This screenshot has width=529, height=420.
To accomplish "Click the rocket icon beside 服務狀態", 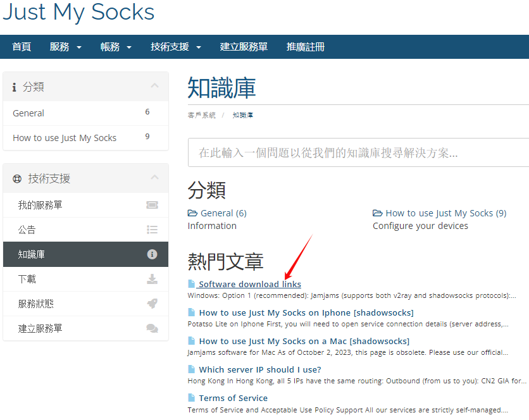I will (x=152, y=304).
